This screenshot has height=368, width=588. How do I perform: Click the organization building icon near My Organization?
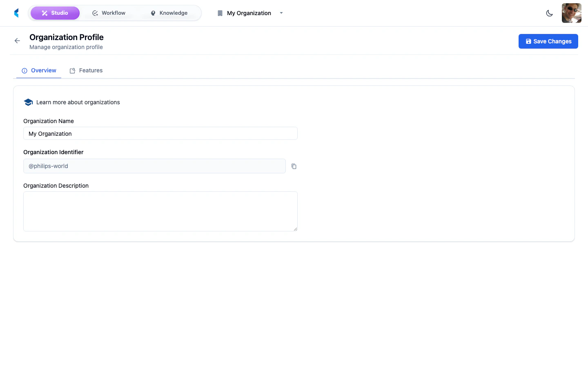pyautogui.click(x=220, y=13)
